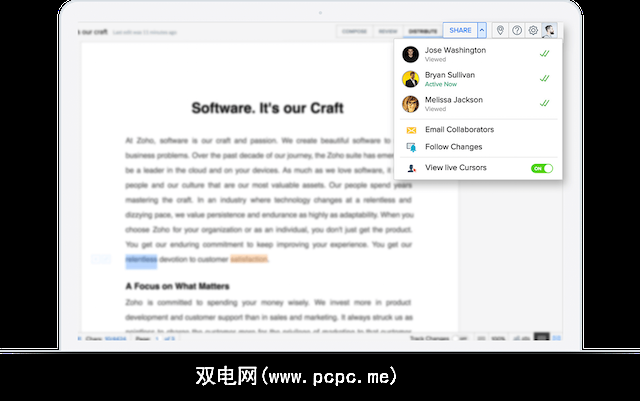Click the SHARE button
This screenshot has width=640, height=401.
(460, 31)
